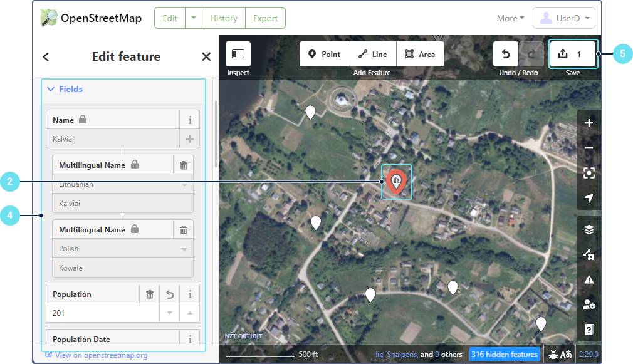The image size is (633, 364).
Task: Undo the last edit
Action: [506, 55]
